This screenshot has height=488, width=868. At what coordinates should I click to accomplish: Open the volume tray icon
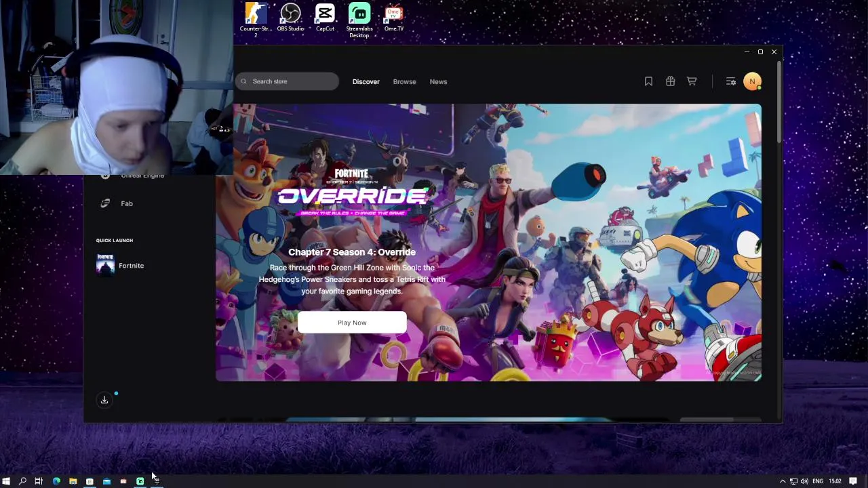[x=805, y=481]
